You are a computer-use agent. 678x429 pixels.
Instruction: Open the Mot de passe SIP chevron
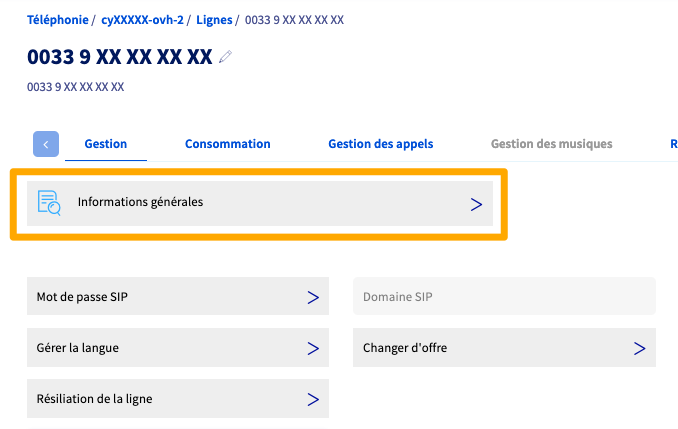point(313,297)
